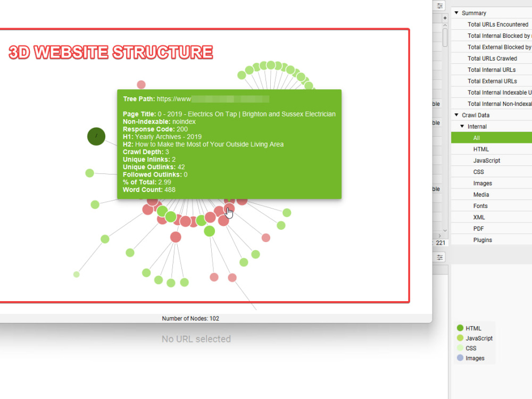This screenshot has width=532, height=399.
Task: Click the scroll up arrow below the plus icon
Action: tap(445, 26)
